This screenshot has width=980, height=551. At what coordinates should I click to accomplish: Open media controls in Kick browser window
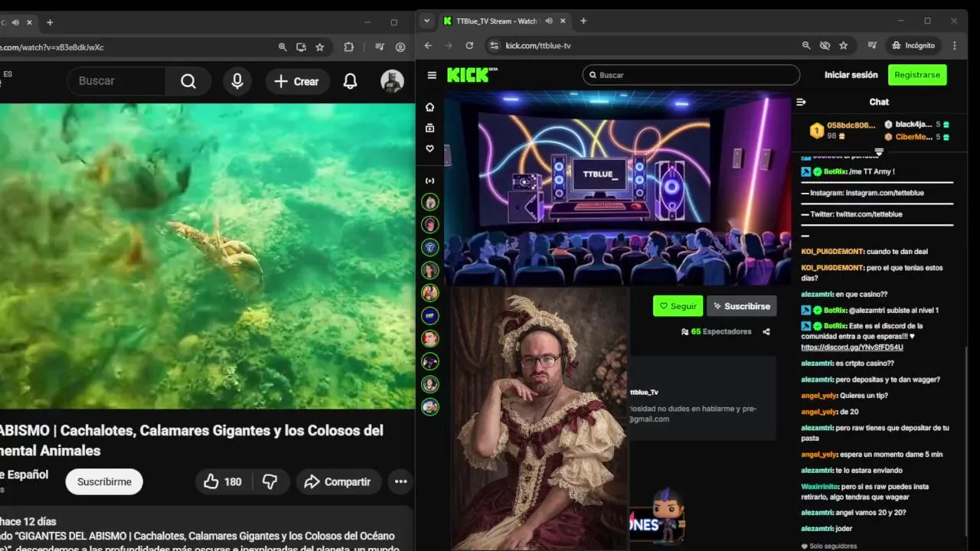click(872, 46)
